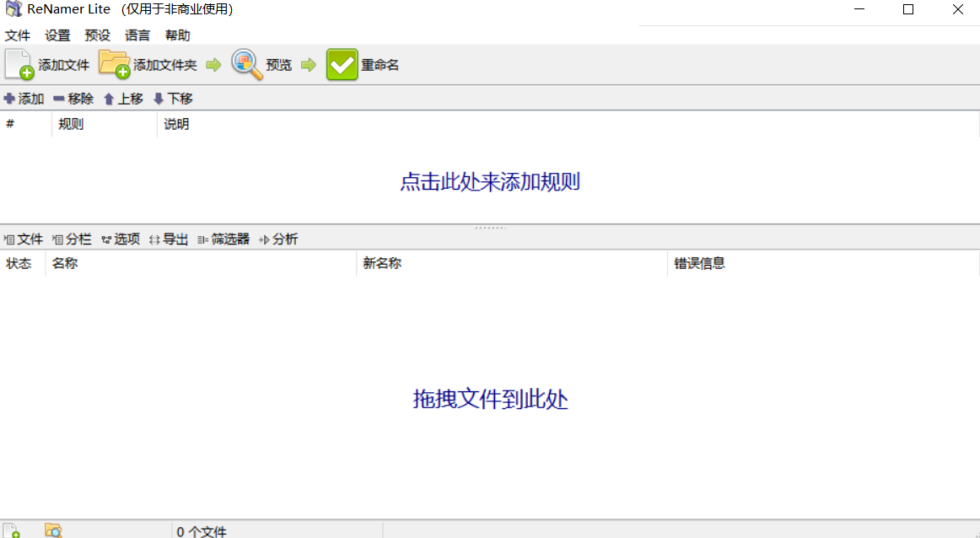Click the 添加文件 toolbar icon
980x538 pixels.
pos(17,63)
